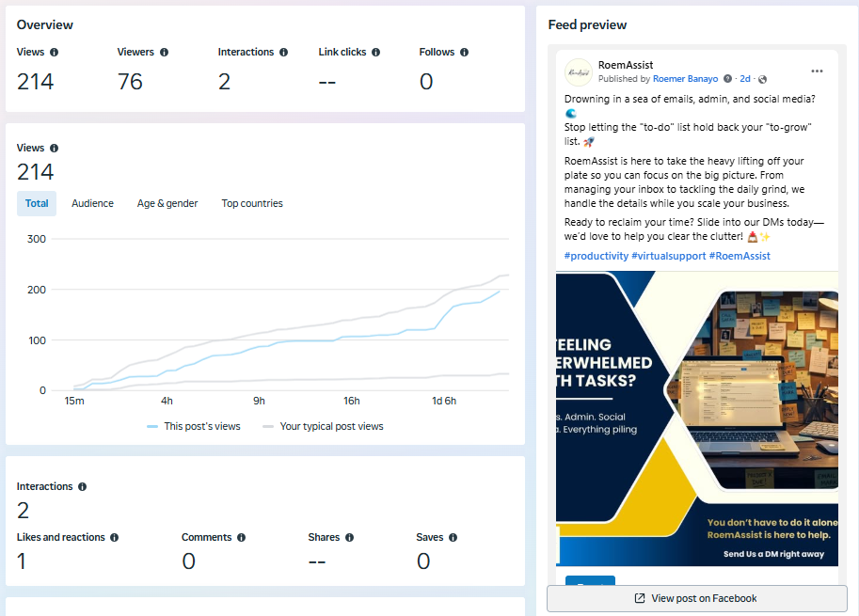This screenshot has height=616, width=859.
Task: Switch to the Audience tab
Action: click(92, 204)
